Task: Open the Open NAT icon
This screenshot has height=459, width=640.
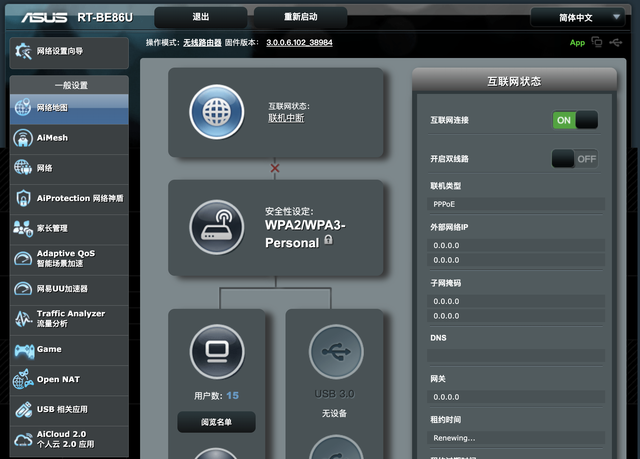Action: (x=23, y=379)
